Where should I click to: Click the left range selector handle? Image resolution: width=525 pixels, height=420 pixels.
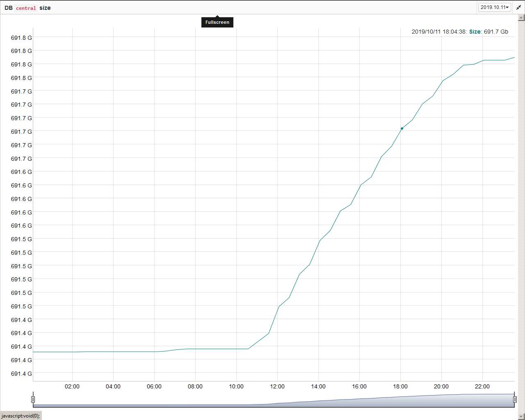pos(33,399)
